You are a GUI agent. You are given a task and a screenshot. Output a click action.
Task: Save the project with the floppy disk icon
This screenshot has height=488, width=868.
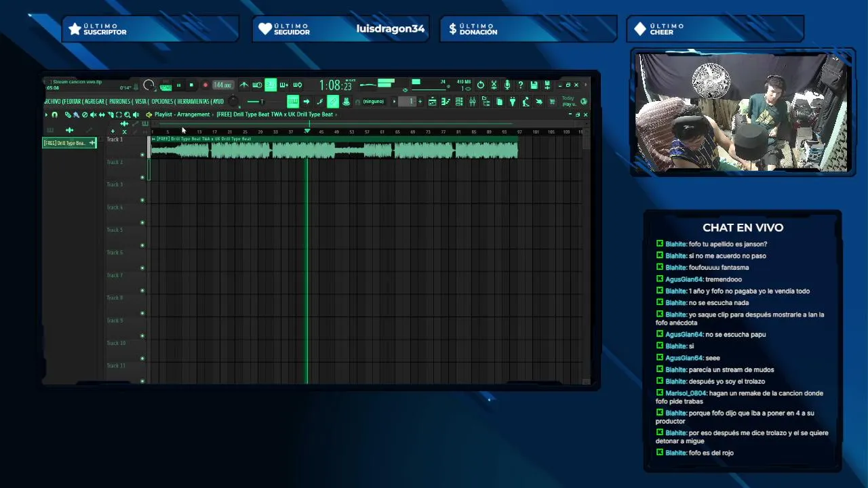(x=534, y=85)
